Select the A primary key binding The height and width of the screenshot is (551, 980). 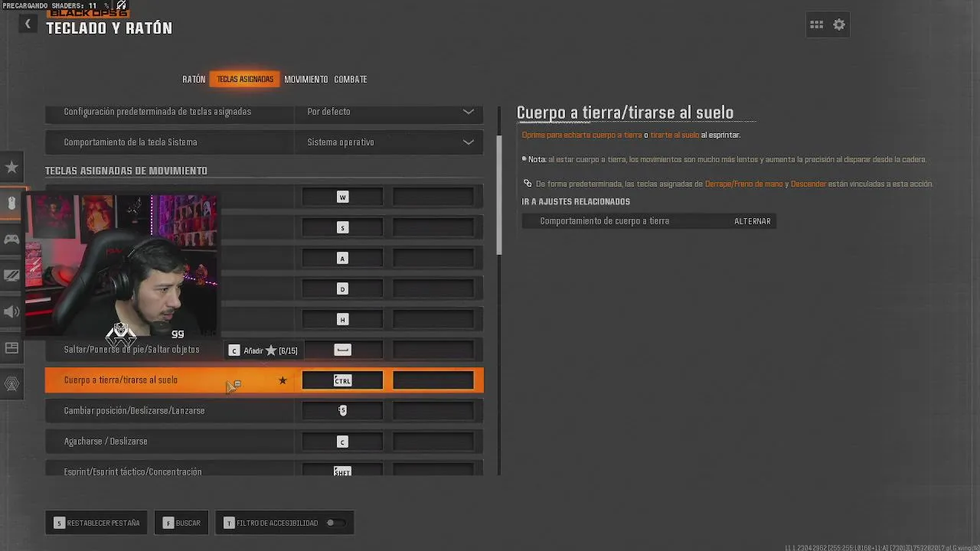[342, 258]
